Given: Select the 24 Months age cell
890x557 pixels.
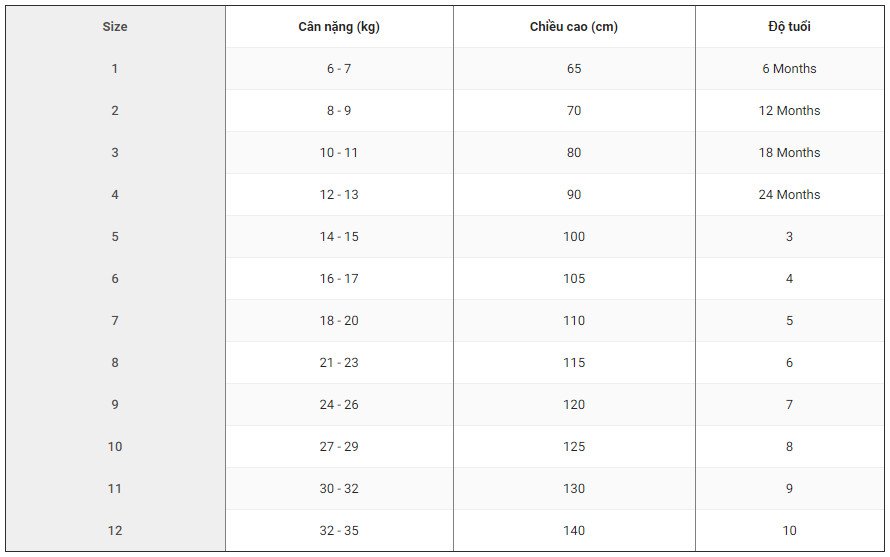Looking at the screenshot, I should pos(789,195).
